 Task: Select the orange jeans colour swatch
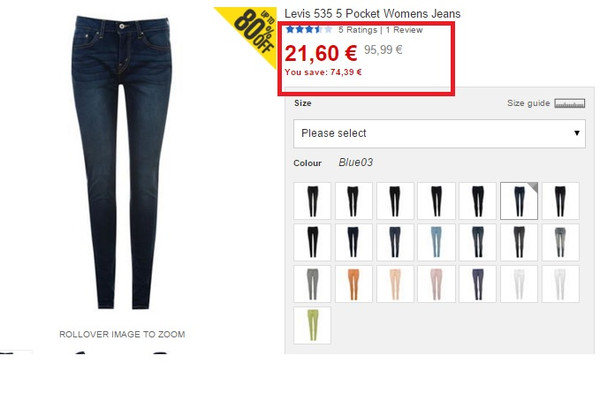click(x=354, y=284)
